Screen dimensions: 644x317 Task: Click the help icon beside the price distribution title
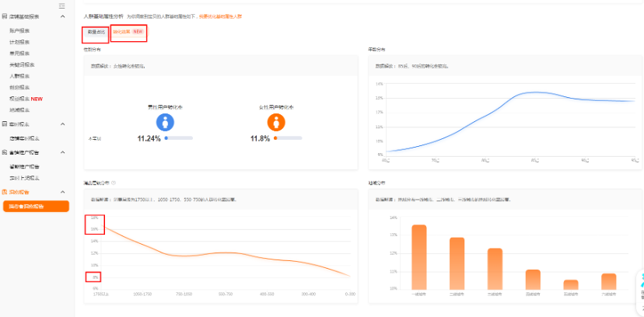tap(114, 183)
